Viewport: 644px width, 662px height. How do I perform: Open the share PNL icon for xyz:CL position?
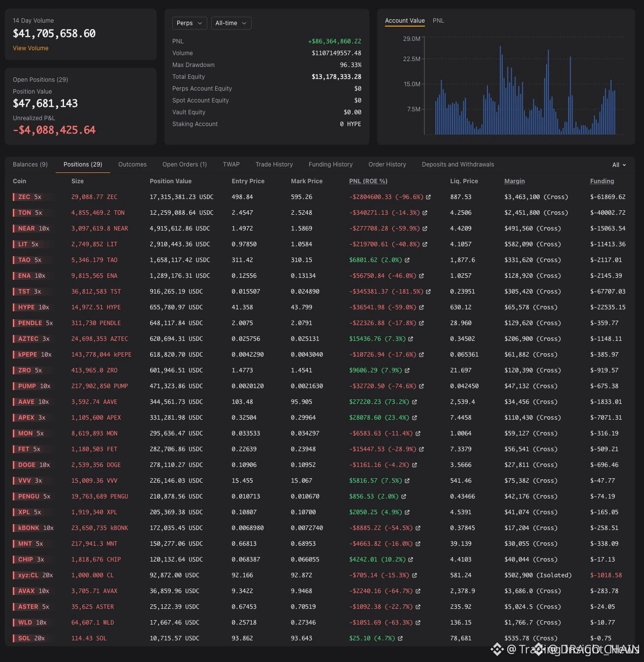415,575
